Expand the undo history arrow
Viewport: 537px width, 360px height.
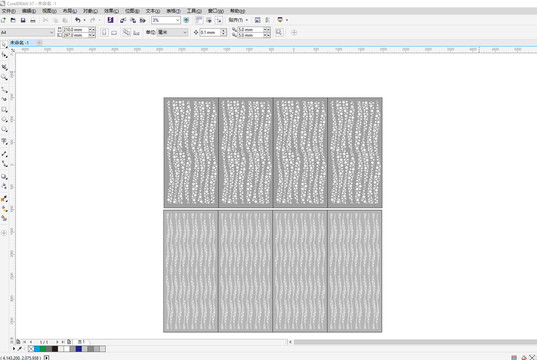[84, 20]
